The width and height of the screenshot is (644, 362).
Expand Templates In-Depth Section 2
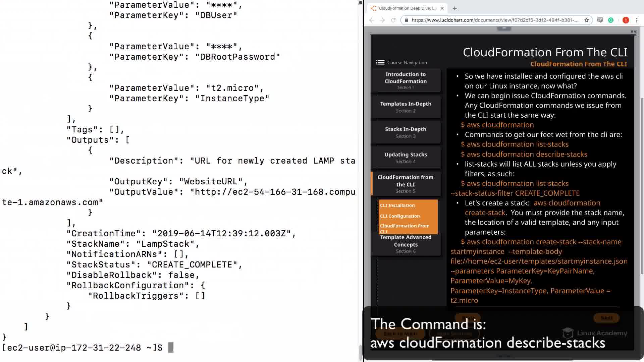click(406, 107)
